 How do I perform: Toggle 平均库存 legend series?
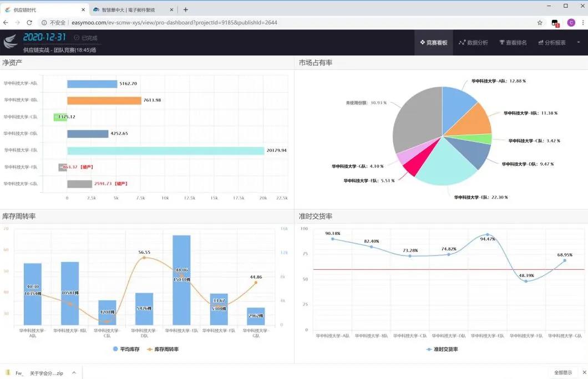tap(126, 349)
